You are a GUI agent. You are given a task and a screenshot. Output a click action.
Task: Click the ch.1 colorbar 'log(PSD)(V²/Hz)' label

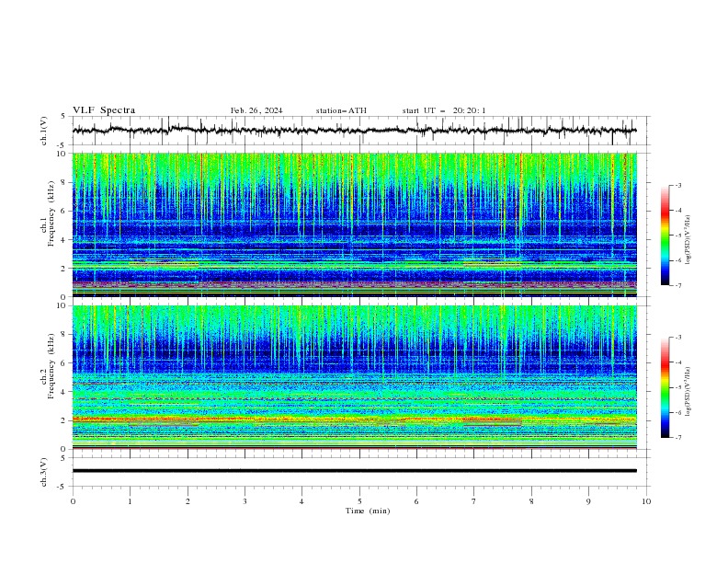click(x=688, y=240)
